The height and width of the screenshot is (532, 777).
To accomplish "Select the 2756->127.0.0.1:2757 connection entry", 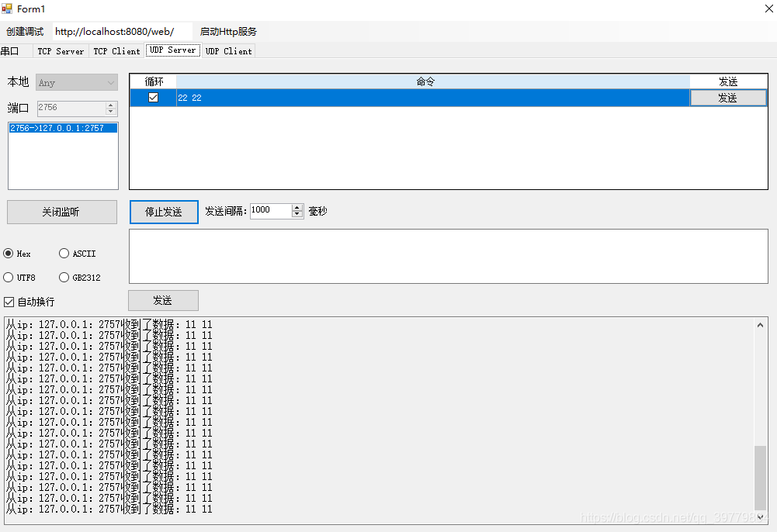I will coord(63,128).
